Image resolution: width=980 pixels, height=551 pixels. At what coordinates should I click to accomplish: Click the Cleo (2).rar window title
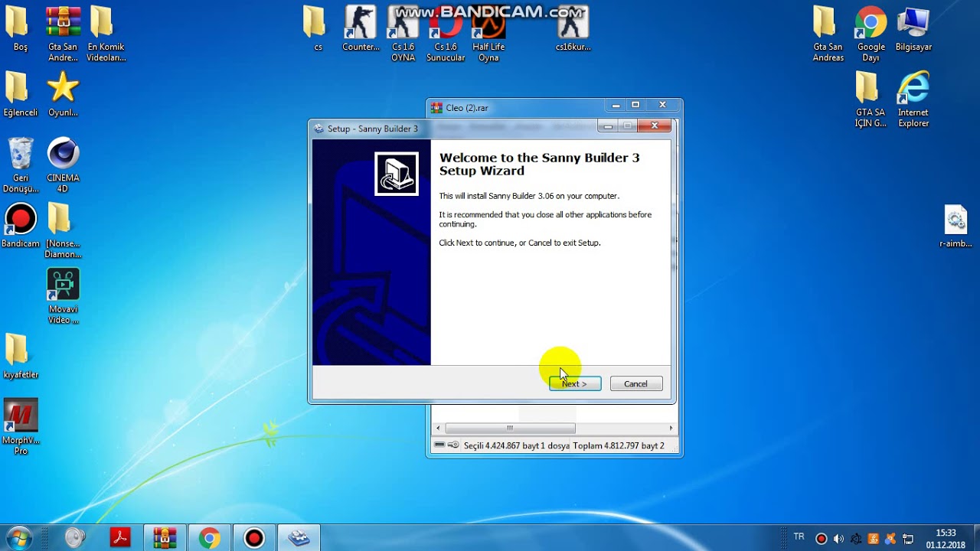coord(467,108)
